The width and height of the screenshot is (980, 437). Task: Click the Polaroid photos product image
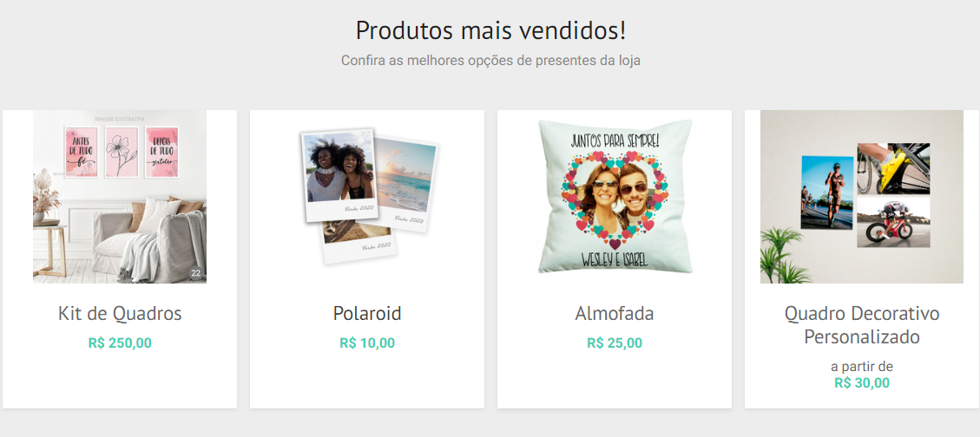367,197
